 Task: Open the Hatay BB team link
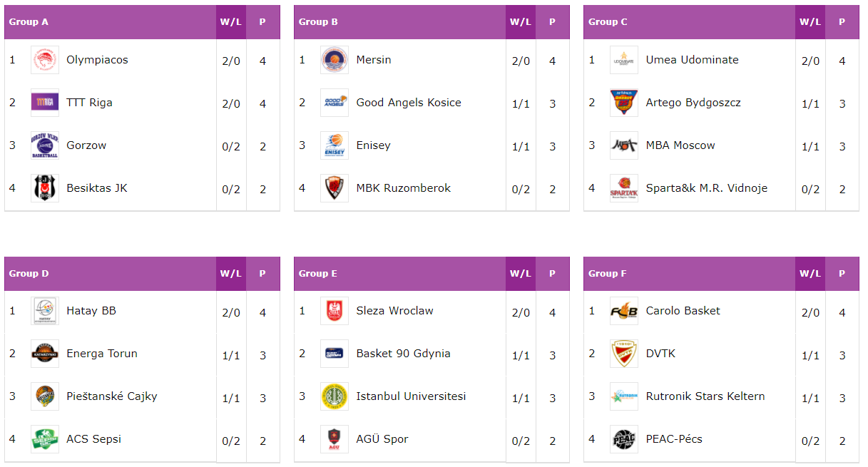pos(91,311)
